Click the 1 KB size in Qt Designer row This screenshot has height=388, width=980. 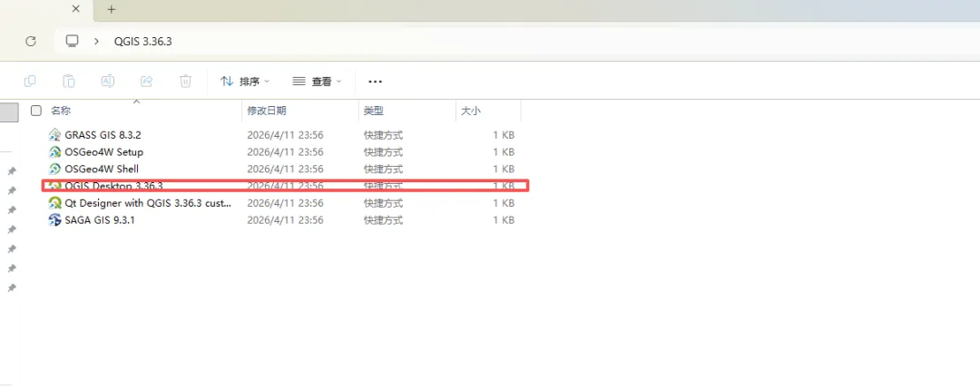coord(504,203)
